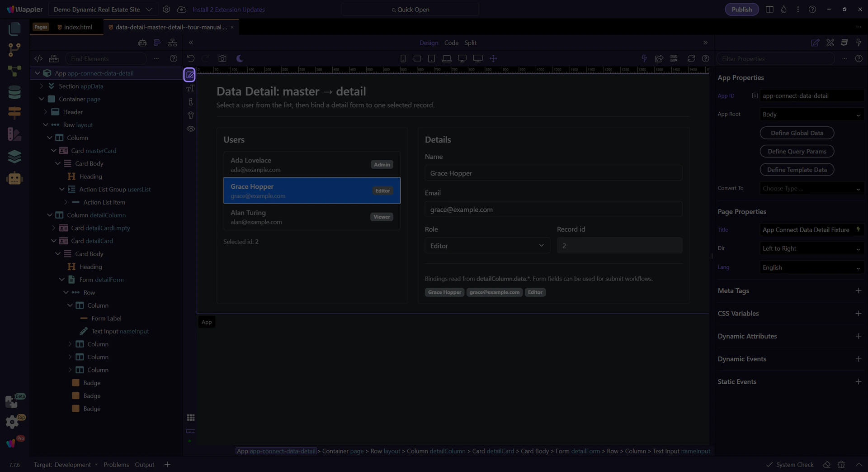
Task: Click the code view icon above tree
Action: tap(38, 58)
